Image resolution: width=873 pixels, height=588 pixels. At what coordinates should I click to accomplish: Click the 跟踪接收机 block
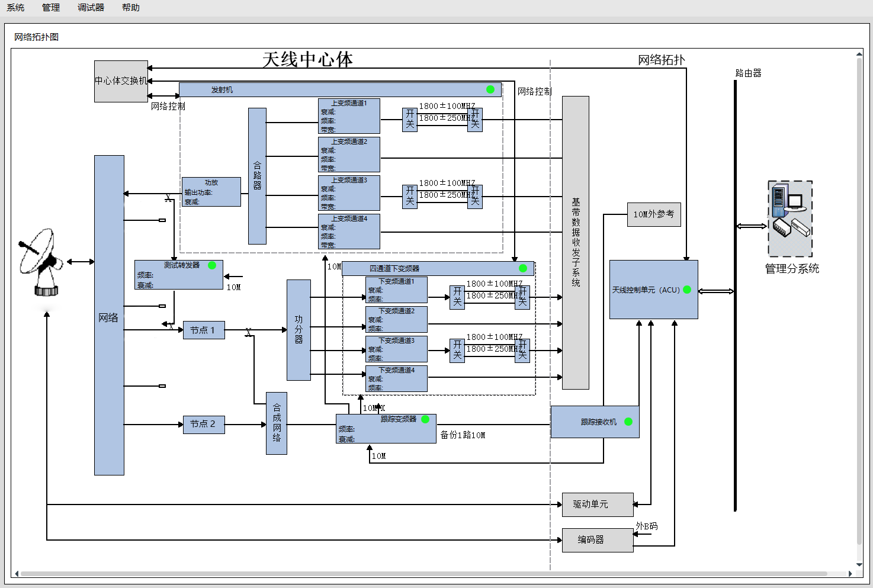point(595,422)
